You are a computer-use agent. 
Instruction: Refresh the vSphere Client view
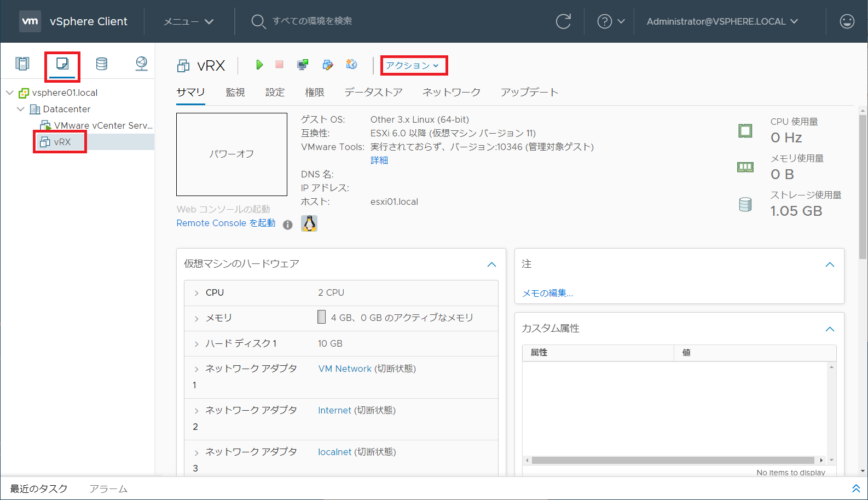tap(563, 21)
